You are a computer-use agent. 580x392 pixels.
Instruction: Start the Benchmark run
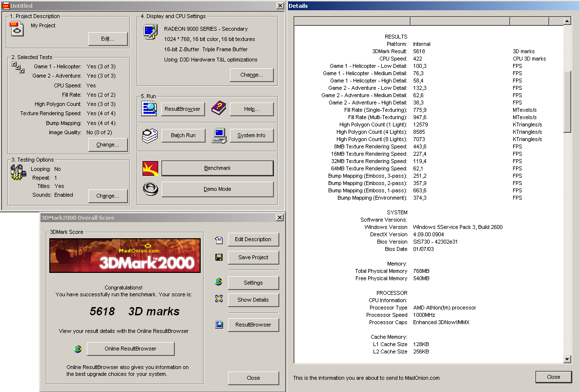tap(217, 168)
